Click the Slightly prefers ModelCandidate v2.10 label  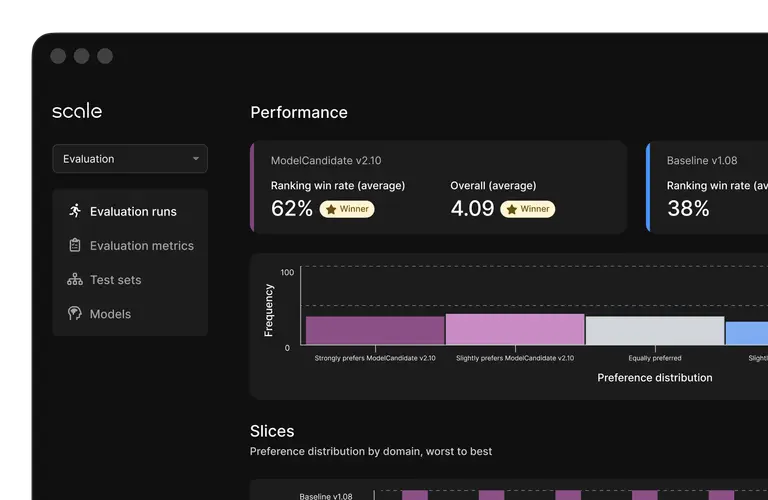pyautogui.click(x=515, y=358)
